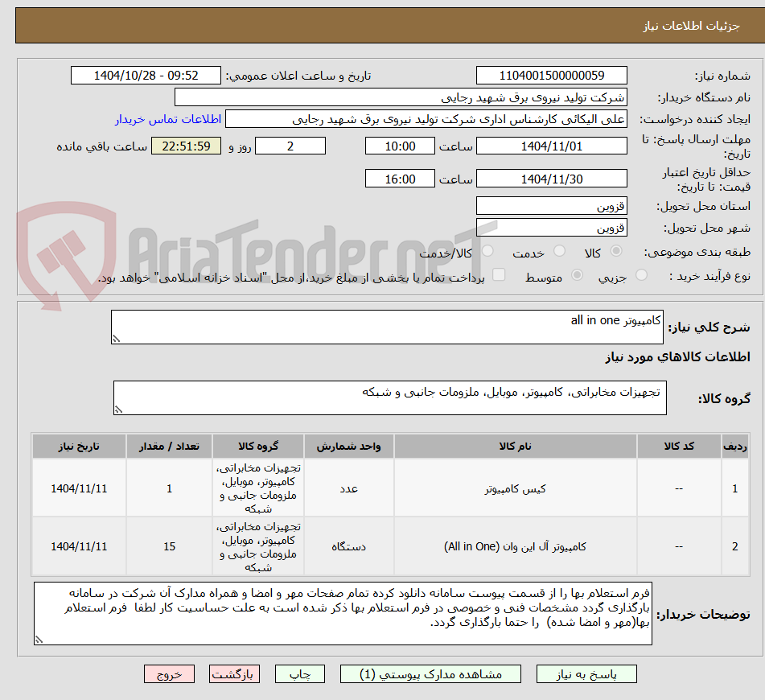
Task: Click the resize grip of the description box
Action: pyautogui.click(x=116, y=339)
